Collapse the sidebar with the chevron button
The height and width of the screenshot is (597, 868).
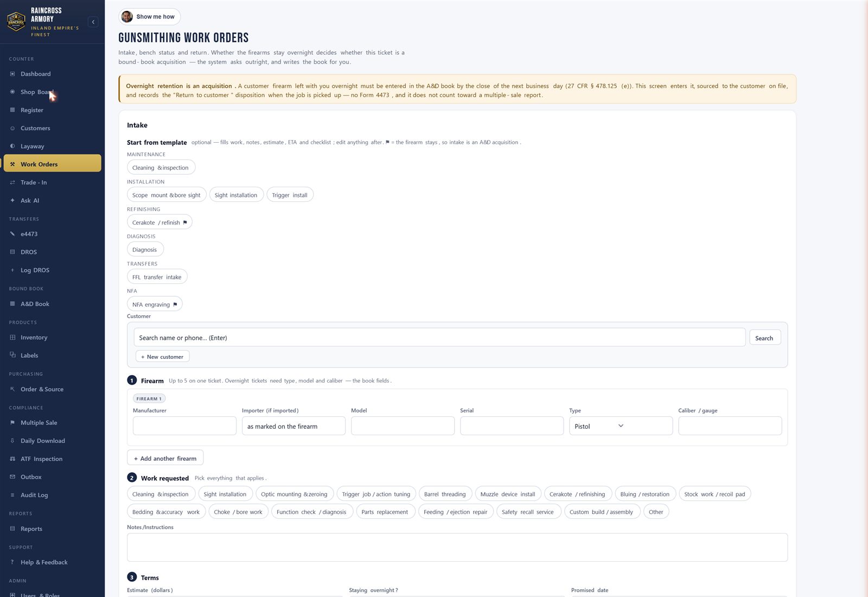93,22
